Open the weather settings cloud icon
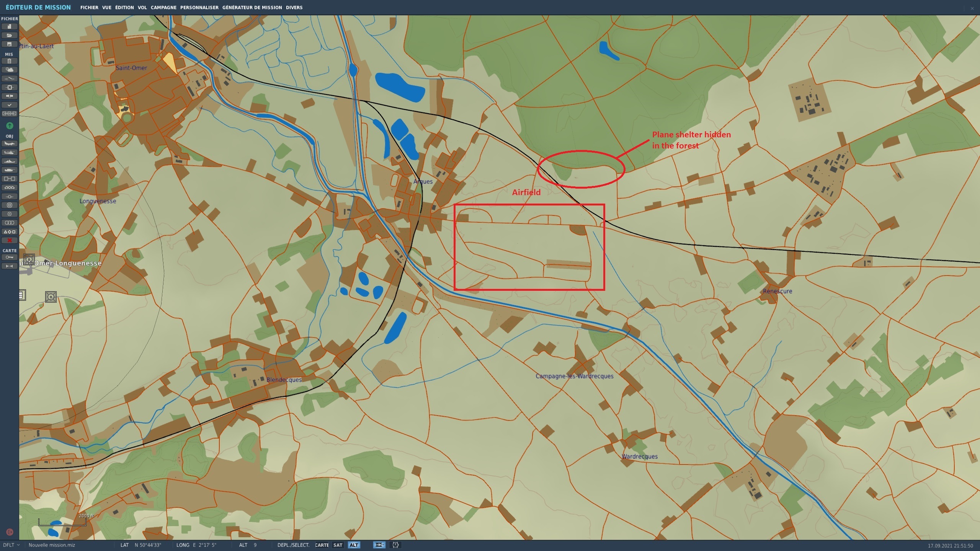980x551 pixels. point(10,70)
